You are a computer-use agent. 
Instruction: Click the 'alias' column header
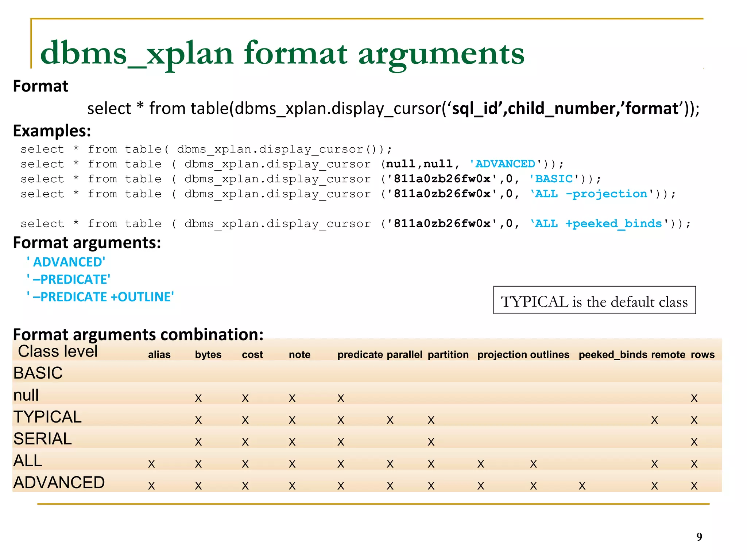click(159, 355)
